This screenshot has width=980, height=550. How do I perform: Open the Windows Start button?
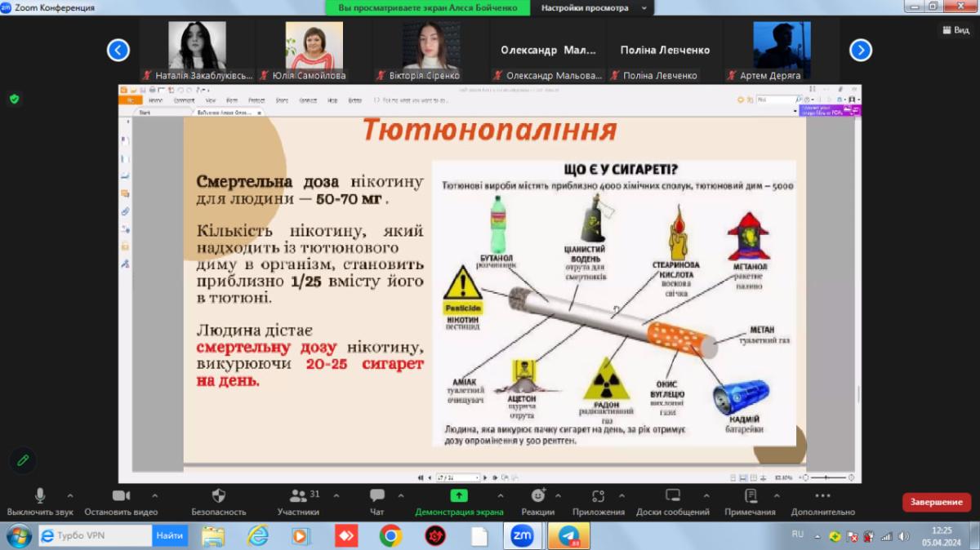tap(18, 536)
